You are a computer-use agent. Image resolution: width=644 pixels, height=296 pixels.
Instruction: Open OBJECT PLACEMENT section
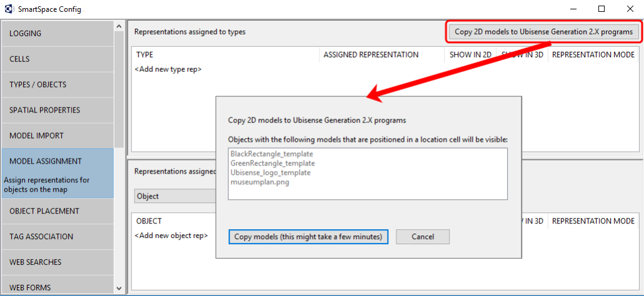click(58, 211)
